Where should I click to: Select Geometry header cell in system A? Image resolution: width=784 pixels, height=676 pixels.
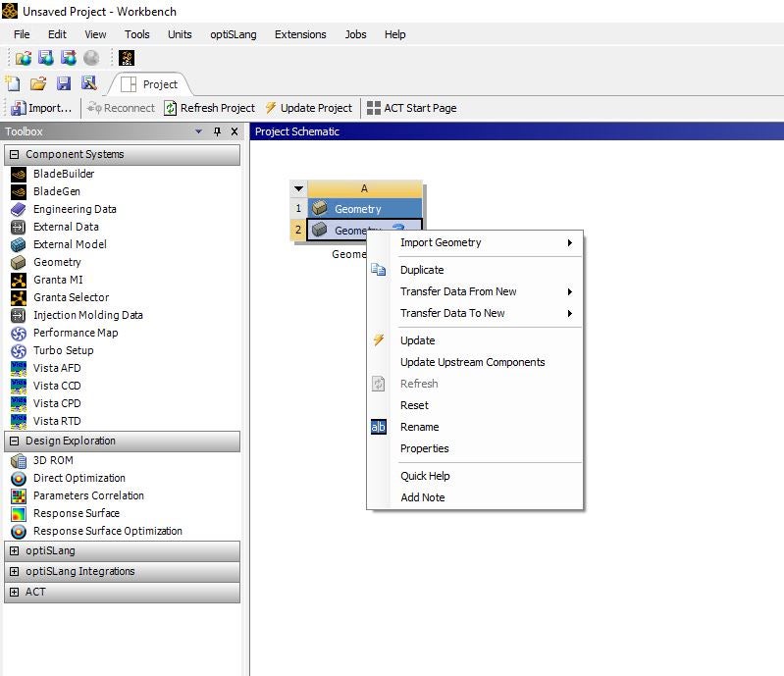(364, 209)
